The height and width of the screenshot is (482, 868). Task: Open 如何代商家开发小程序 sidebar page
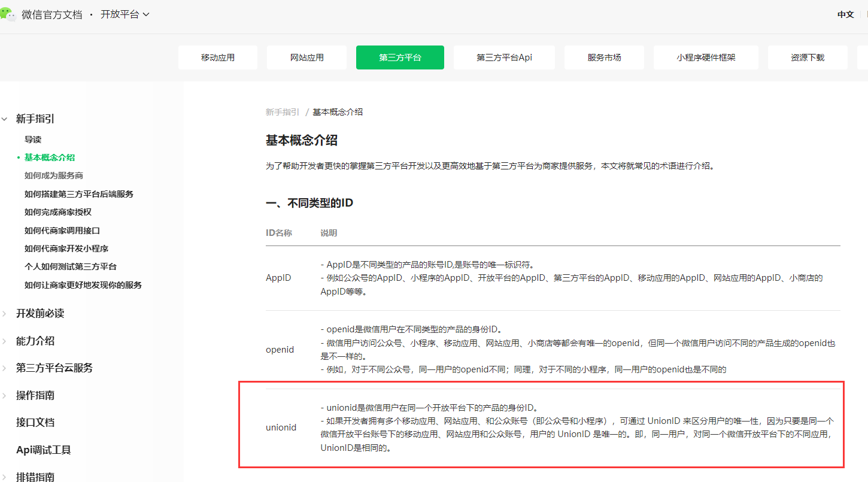click(66, 248)
